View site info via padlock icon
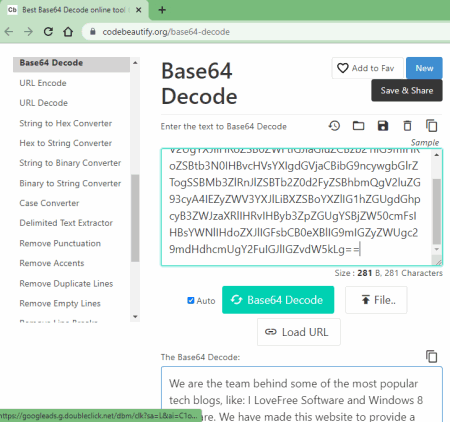The image size is (450, 422). 93,32
